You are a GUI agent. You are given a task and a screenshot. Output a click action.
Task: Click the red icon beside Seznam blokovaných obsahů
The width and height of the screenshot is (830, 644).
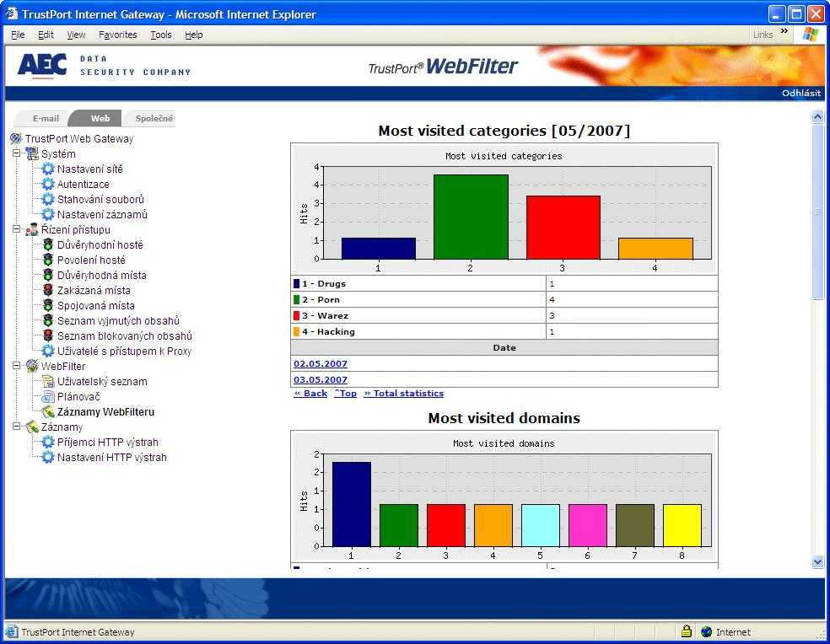(47, 335)
